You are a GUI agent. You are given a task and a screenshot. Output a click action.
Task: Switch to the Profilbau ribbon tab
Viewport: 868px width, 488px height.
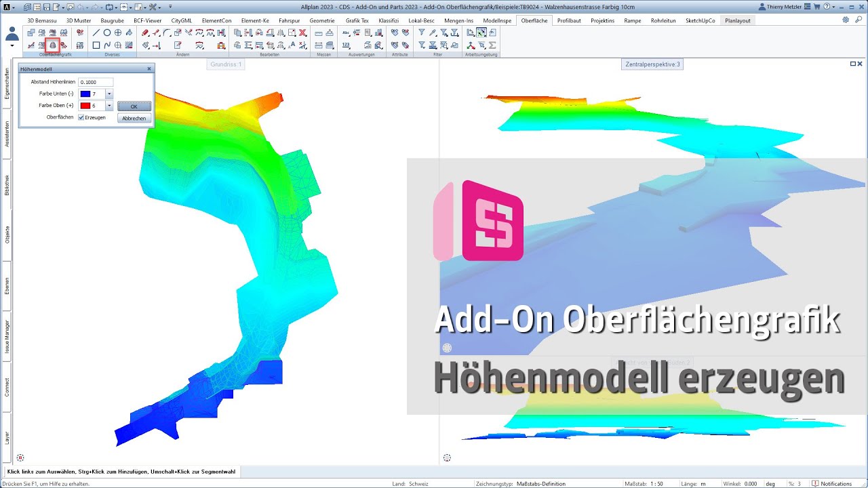click(x=569, y=20)
